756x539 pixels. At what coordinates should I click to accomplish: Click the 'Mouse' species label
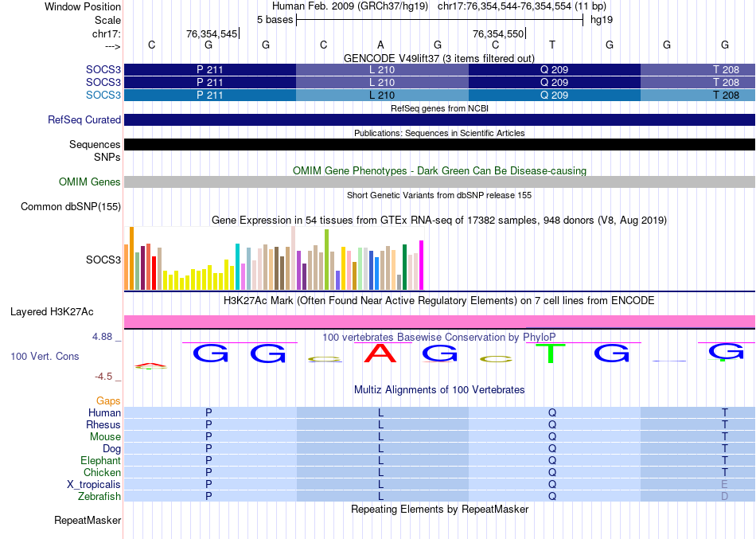coord(105,437)
